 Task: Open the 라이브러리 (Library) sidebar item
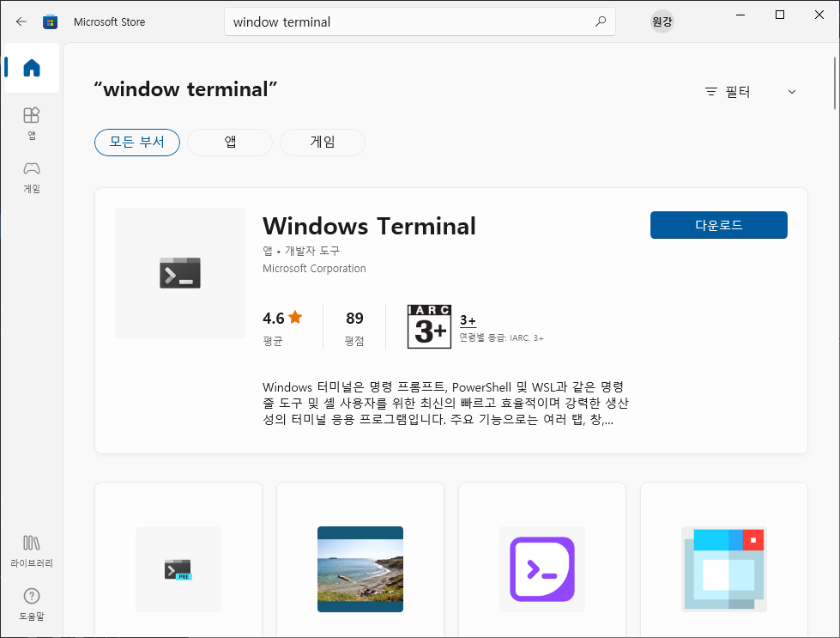tap(32, 551)
